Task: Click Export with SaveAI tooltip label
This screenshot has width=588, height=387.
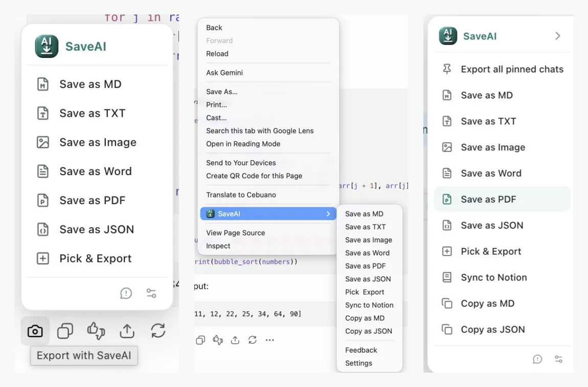Action: point(84,355)
